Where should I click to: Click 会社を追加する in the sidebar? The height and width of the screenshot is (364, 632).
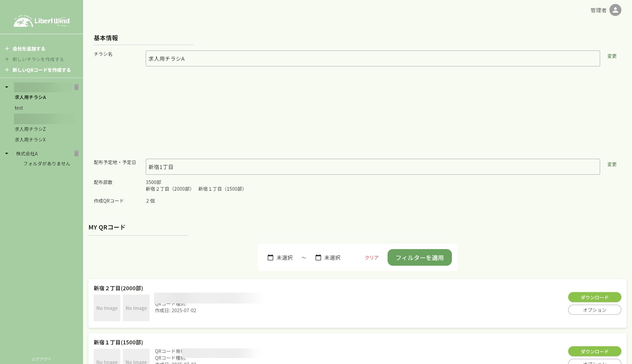click(x=29, y=48)
